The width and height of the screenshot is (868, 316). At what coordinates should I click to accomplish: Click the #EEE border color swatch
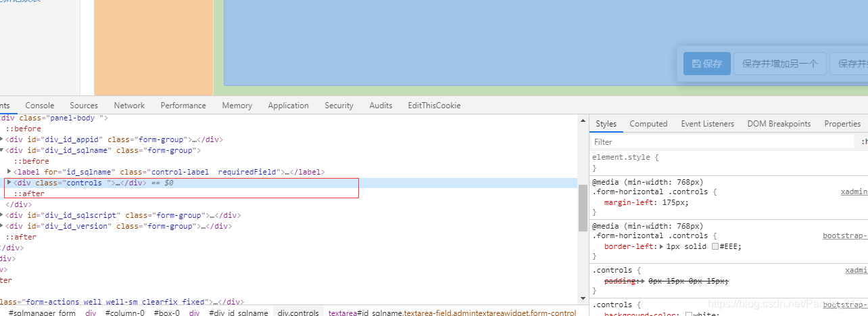point(715,246)
